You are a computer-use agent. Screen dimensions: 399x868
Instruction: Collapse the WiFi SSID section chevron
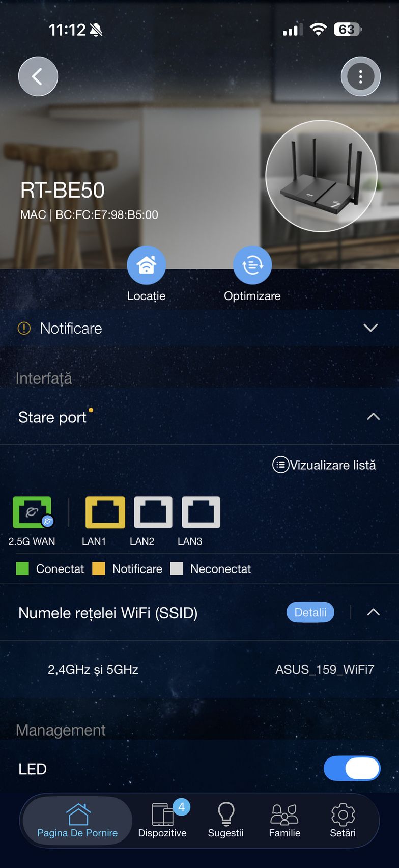(x=373, y=612)
